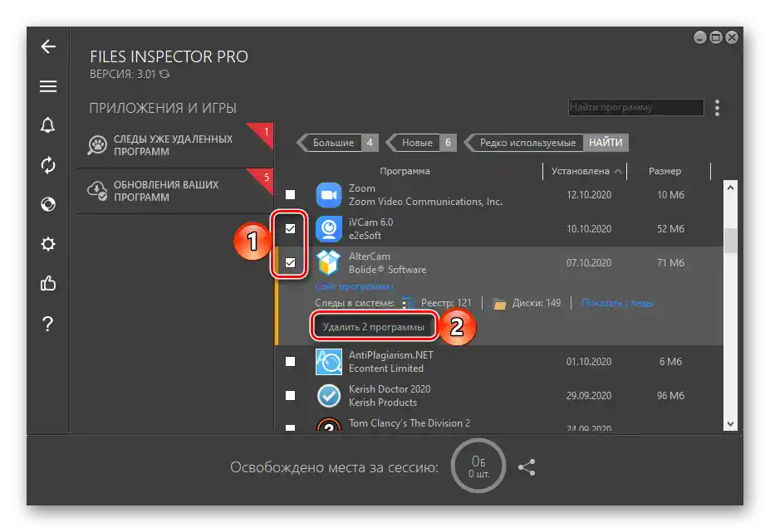Screen dimensions: 770x532
Task: Click the registry traces icon
Action: coord(408,303)
